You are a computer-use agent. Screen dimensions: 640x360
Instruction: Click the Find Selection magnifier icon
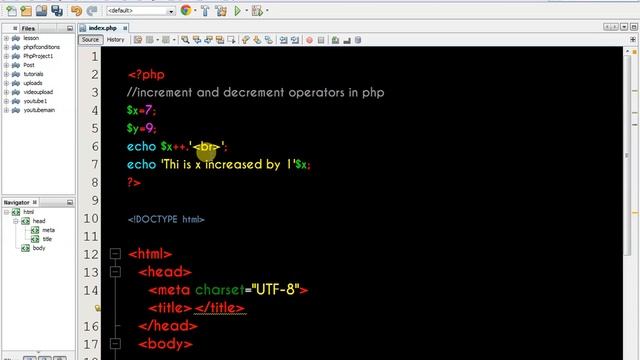185,40
